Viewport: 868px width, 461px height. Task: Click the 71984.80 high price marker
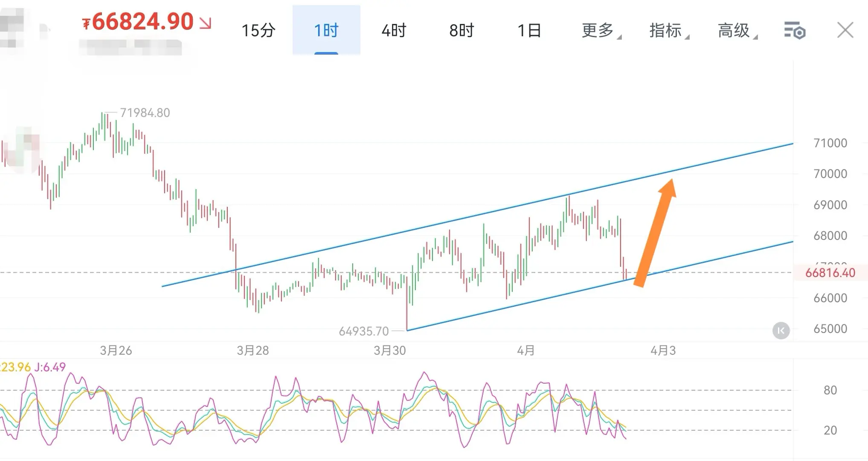(145, 113)
